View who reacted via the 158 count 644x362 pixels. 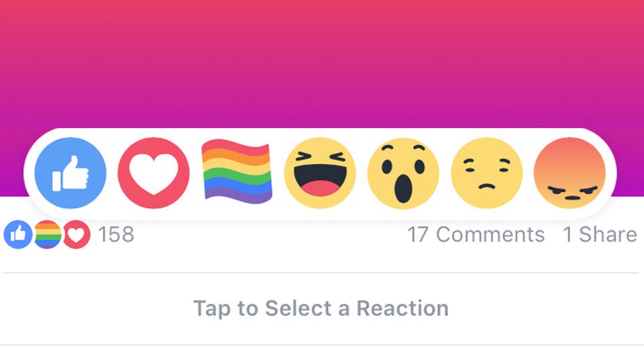pyautogui.click(x=116, y=235)
